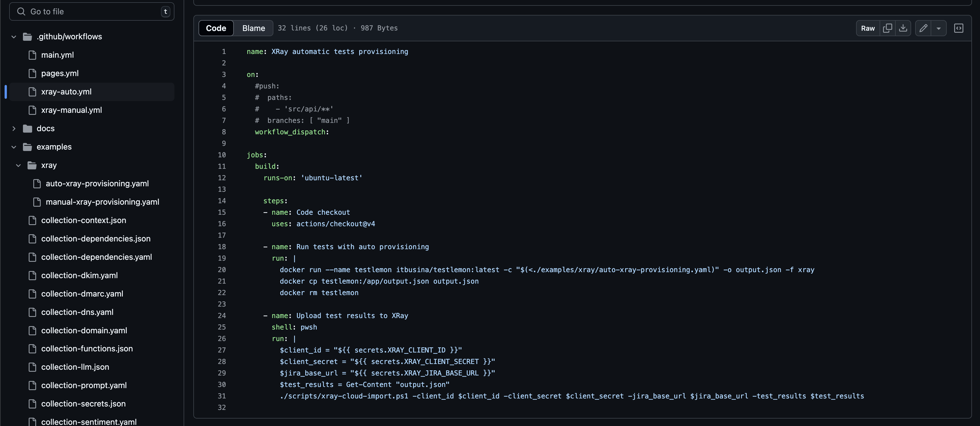Click the collection-dkim.yaml file icon

[x=32, y=275]
